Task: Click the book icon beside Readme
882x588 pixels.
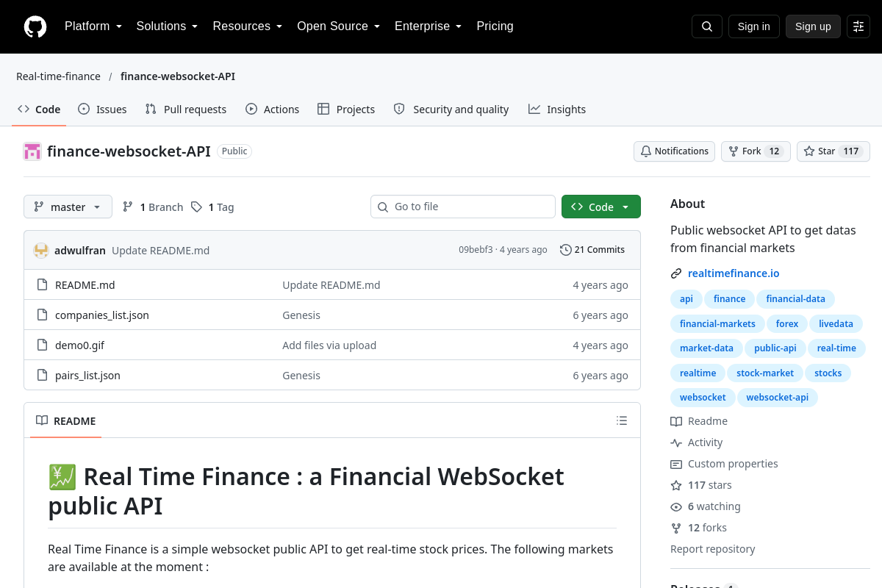Action: [676, 421]
